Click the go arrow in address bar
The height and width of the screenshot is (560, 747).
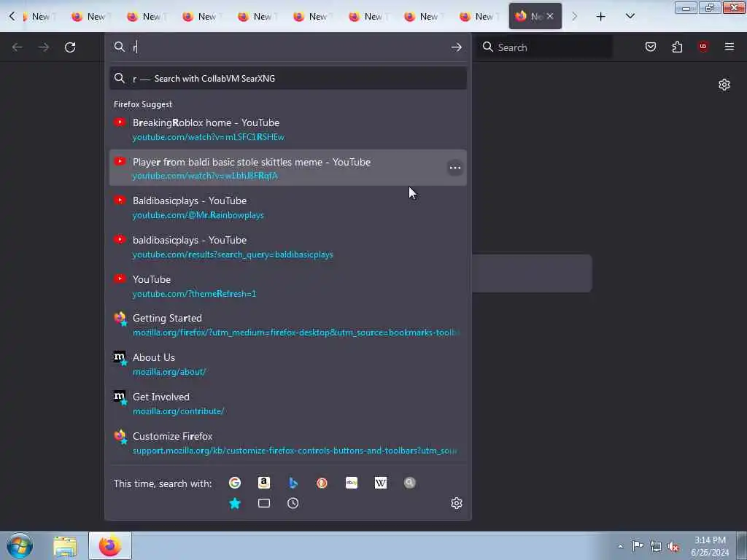[x=457, y=47]
